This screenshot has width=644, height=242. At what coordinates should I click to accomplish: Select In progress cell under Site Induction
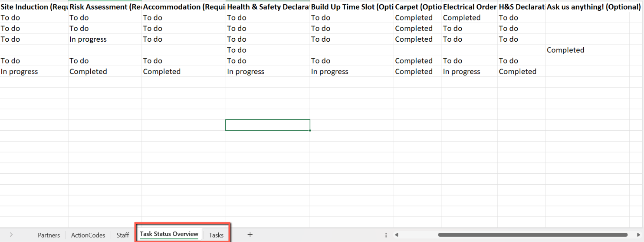click(x=34, y=72)
